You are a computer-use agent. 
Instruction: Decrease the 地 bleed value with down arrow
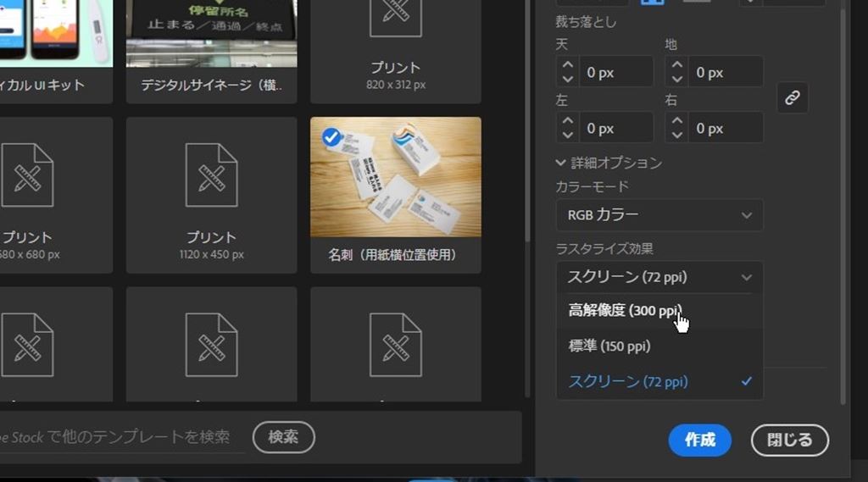click(x=676, y=80)
